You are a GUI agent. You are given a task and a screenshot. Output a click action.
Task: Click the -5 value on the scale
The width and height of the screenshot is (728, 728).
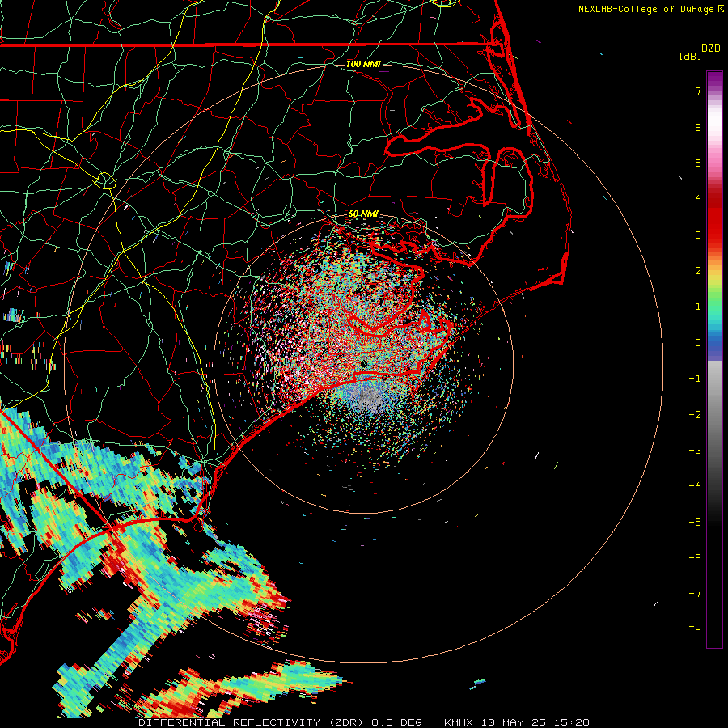coord(695,523)
